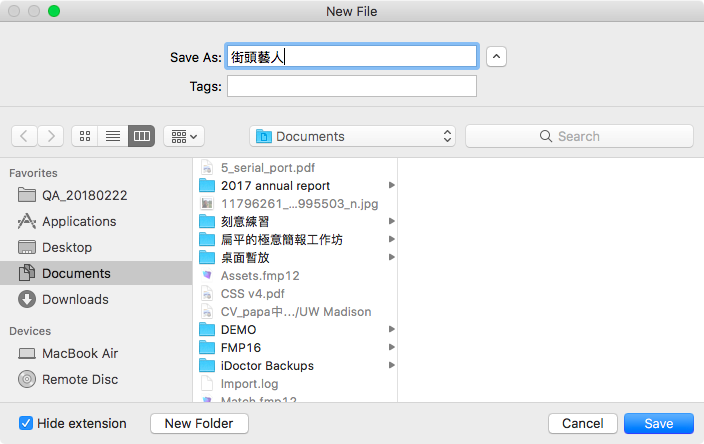
Task: Click the Import.log blank file icon
Action: coord(207,383)
